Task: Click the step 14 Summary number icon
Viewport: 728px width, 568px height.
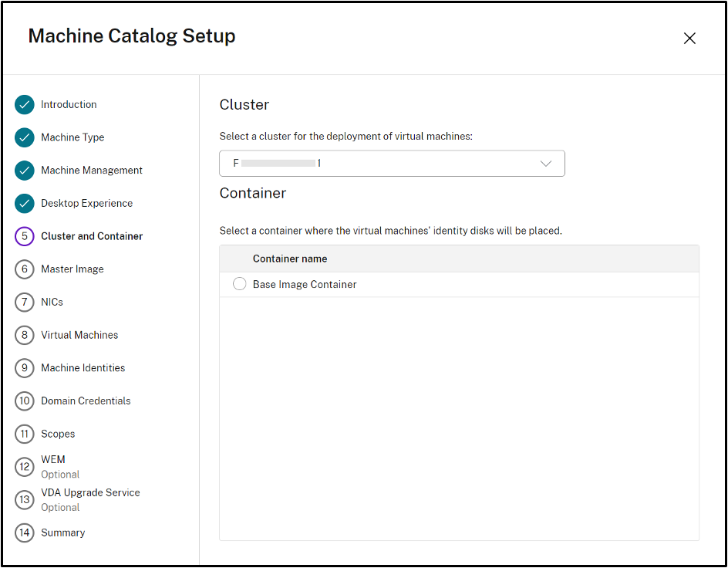Action: (x=25, y=533)
